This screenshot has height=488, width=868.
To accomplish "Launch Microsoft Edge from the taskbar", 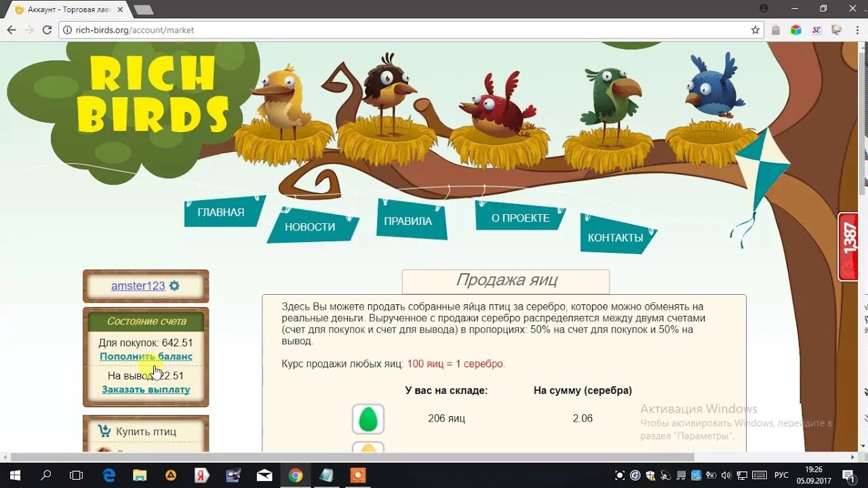I will tap(108, 475).
